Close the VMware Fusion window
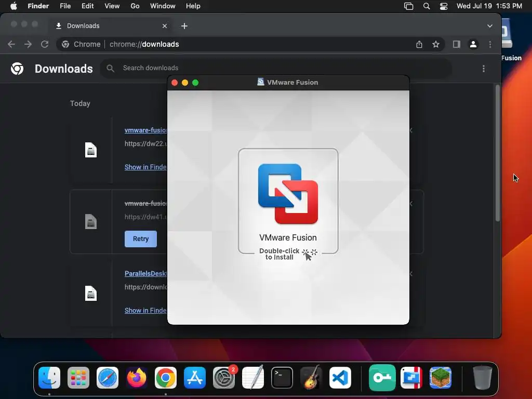Viewport: 532px width, 399px height. (x=175, y=83)
